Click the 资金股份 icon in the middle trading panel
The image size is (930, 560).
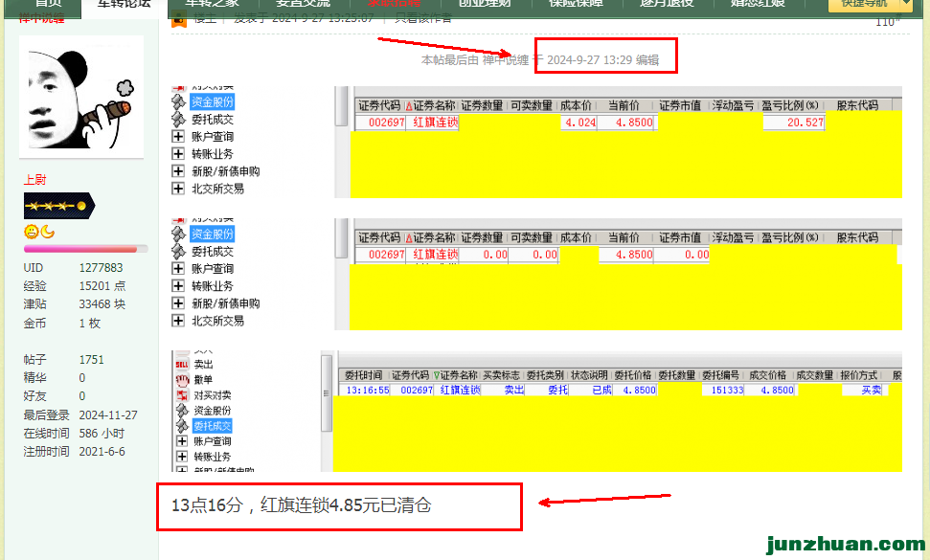[178, 235]
